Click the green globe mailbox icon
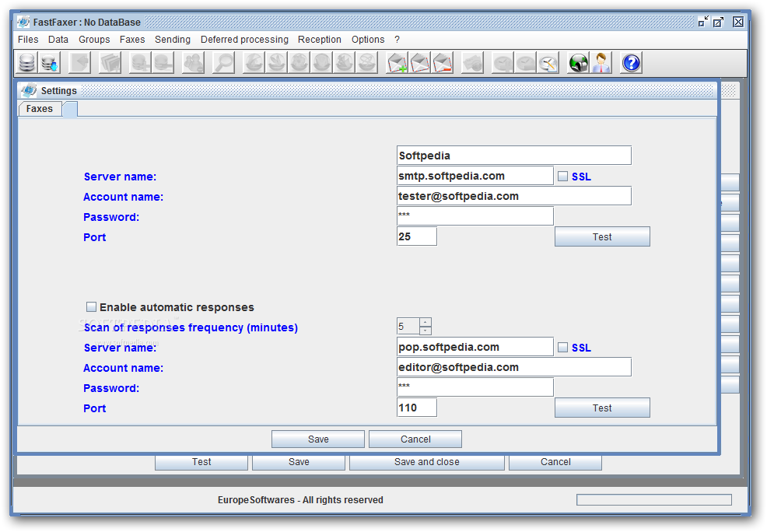Image resolution: width=767 pixels, height=532 pixels. click(x=578, y=63)
